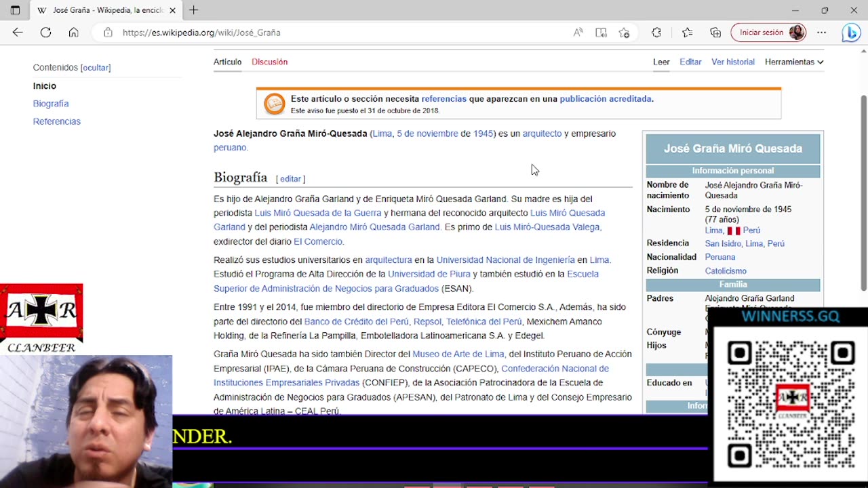This screenshot has height=488, width=868.
Task: Open Universidad Nacional de Ingeniería link
Action: pyautogui.click(x=505, y=260)
